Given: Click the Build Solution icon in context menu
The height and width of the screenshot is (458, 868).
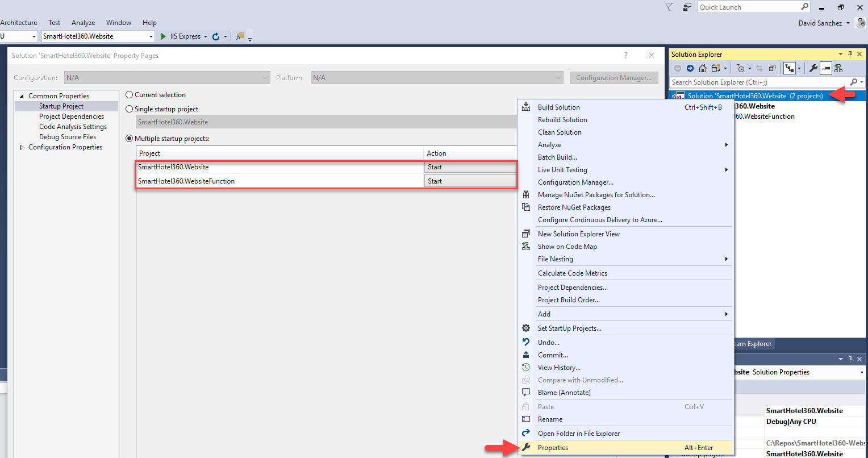Looking at the screenshot, I should pos(526,107).
